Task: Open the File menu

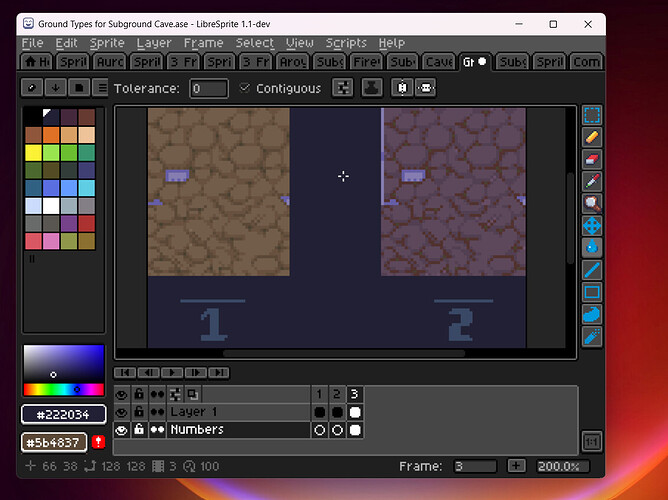Action: pos(32,43)
